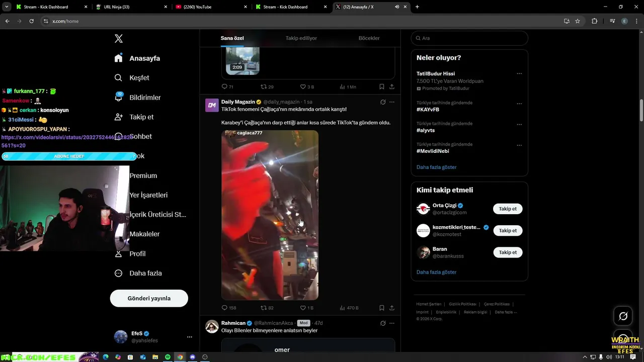This screenshot has height=362, width=644.
Task: Open Chrome three-dot menu
Action: [636, 21]
